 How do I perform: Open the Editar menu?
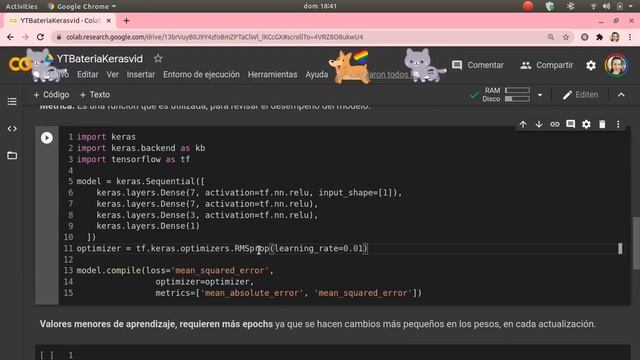(87, 74)
